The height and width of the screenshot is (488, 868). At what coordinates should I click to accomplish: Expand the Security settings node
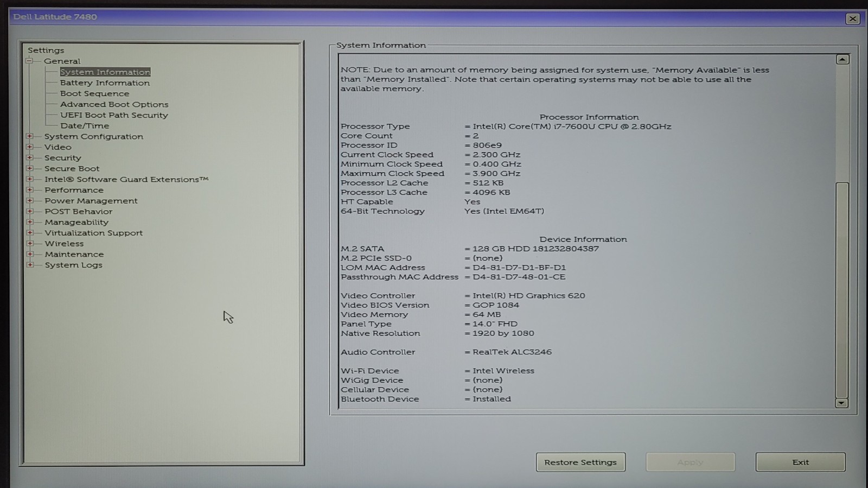coord(30,158)
